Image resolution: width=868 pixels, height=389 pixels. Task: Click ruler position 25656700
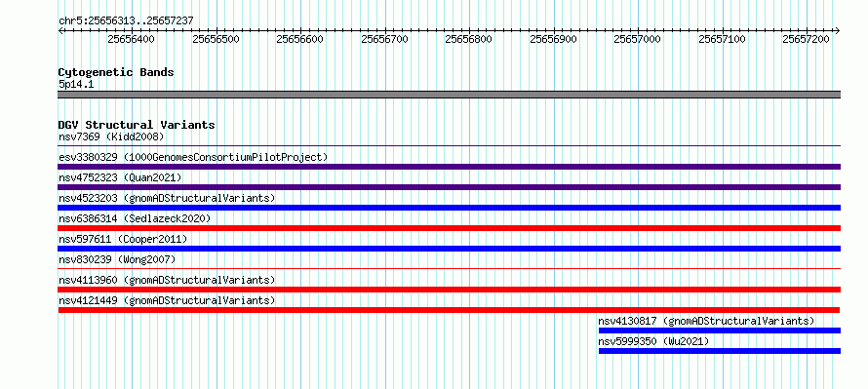pyautogui.click(x=384, y=39)
